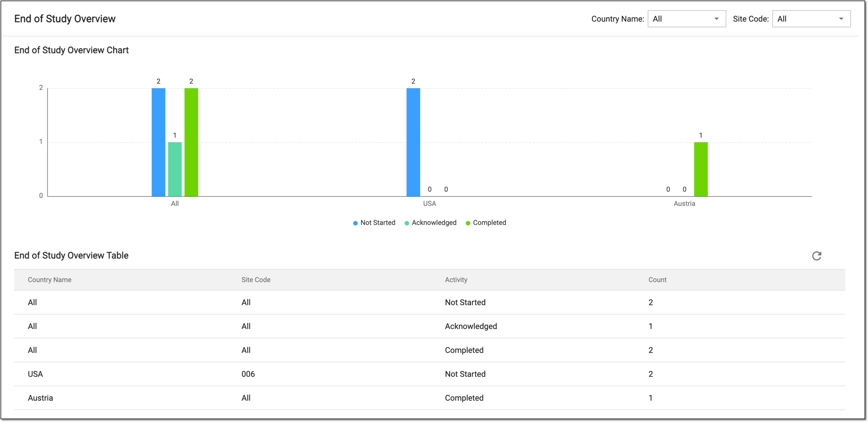Click the green Completed legend dot

point(468,223)
